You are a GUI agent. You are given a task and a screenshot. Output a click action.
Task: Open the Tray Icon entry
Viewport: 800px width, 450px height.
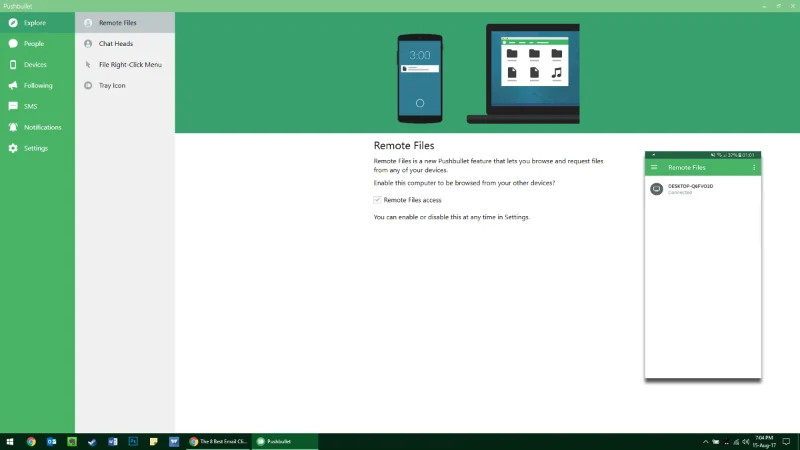click(125, 86)
